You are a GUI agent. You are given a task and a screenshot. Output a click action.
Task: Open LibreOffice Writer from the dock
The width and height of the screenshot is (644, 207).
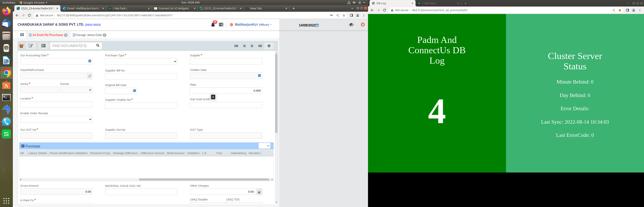point(7,61)
